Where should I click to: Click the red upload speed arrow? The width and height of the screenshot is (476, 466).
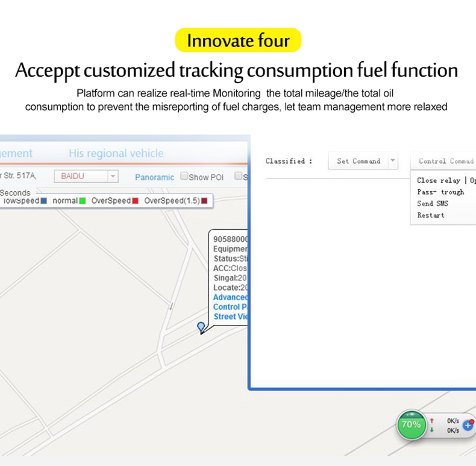[431, 421]
